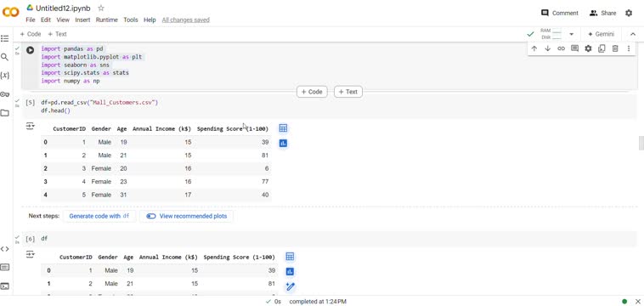Open the secrets key icon

click(4, 94)
